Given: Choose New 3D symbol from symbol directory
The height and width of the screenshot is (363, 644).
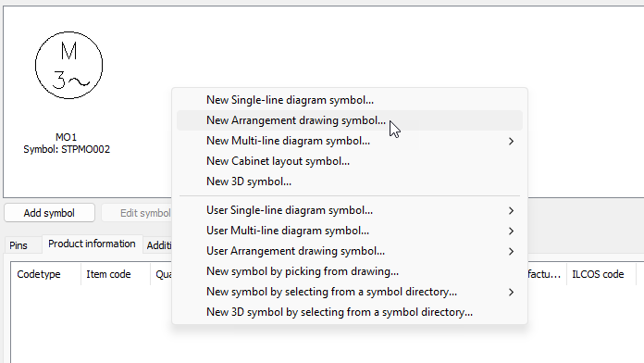Looking at the screenshot, I should (x=350, y=312).
